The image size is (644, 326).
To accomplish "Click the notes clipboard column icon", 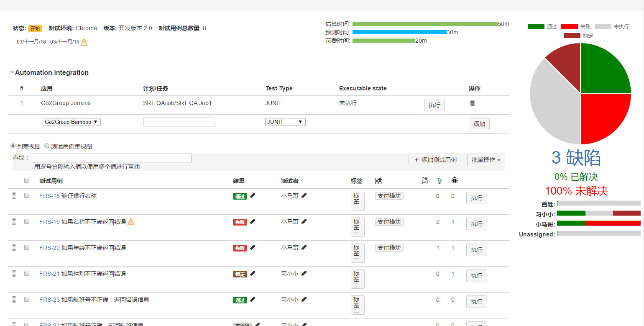I will (424, 181).
